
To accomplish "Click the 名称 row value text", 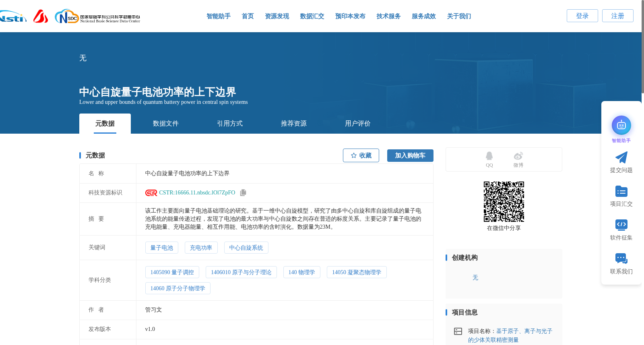I will 187,174.
